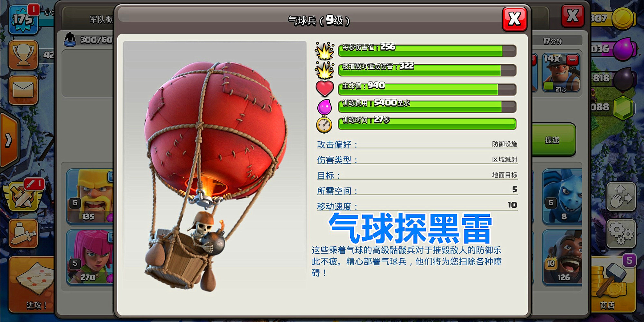Close the army training window
Viewport: 644px width, 322px height.
573,16
